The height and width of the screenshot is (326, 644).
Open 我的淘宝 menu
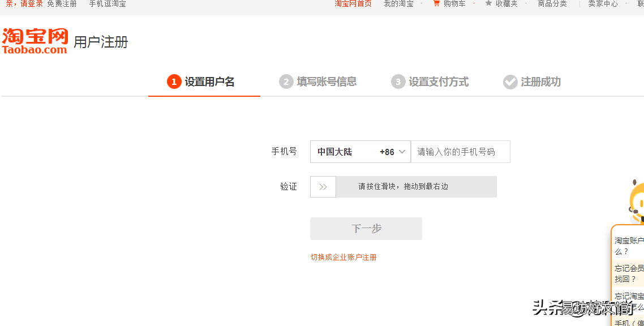399,4
